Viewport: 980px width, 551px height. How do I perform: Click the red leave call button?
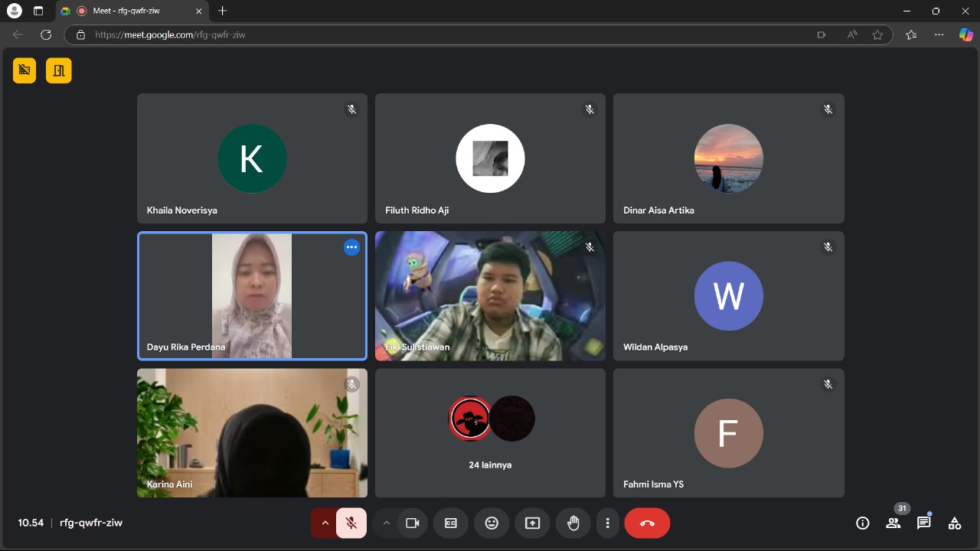point(647,523)
